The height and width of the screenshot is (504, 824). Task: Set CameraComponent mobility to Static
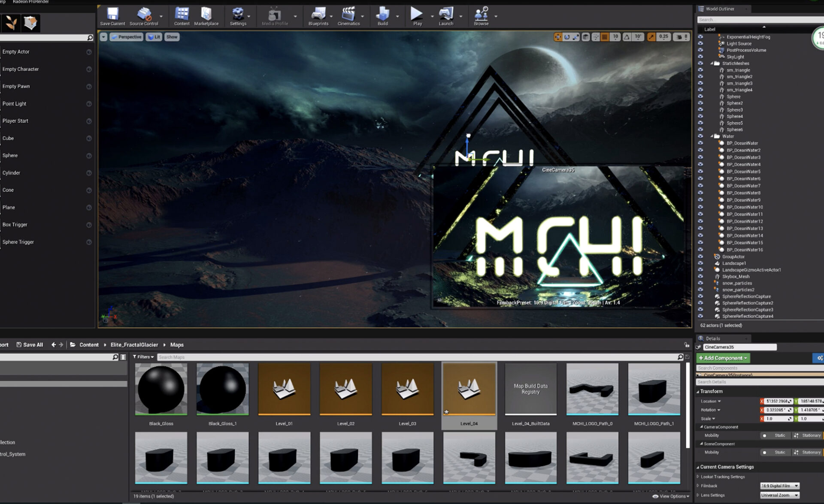coord(775,435)
